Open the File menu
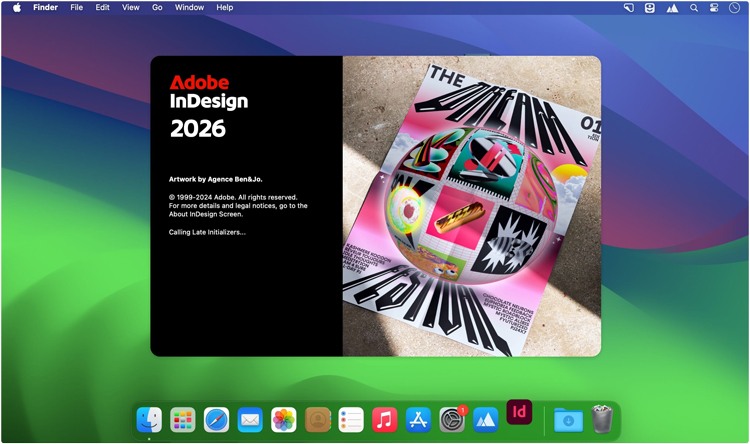 tap(77, 7)
